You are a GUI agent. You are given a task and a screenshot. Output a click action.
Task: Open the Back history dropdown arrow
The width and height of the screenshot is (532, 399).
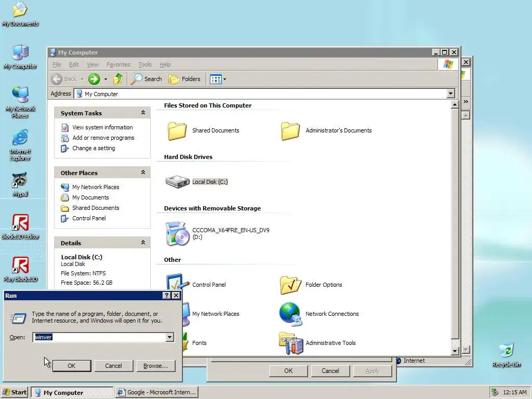[x=82, y=79]
